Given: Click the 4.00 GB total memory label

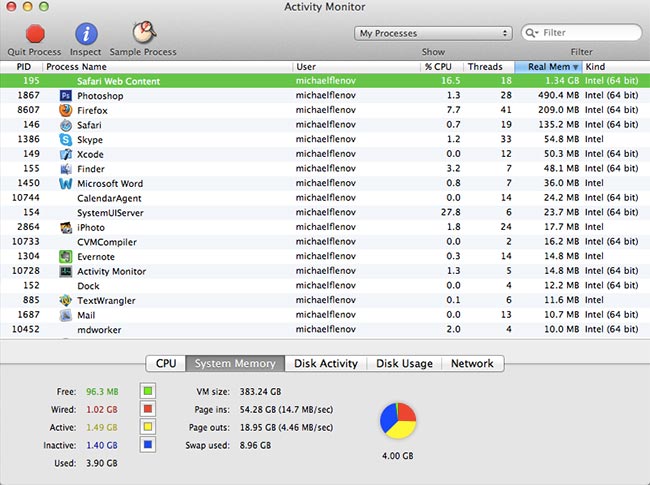Looking at the screenshot, I should point(398,456).
